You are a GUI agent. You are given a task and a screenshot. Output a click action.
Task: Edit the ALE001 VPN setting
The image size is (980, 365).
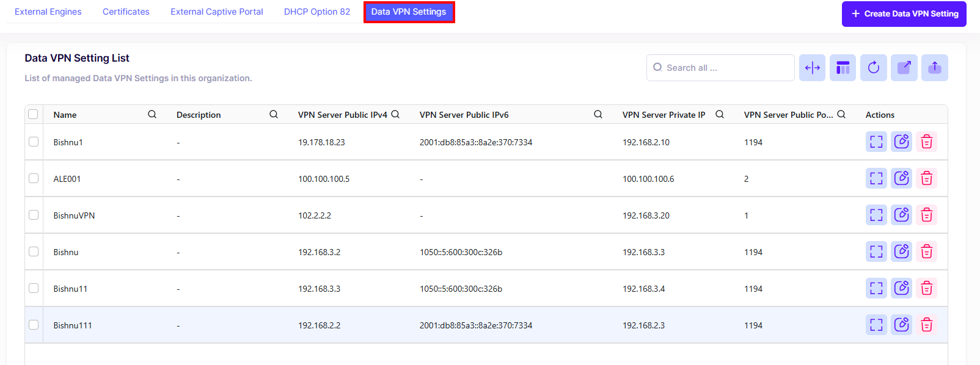point(901,178)
